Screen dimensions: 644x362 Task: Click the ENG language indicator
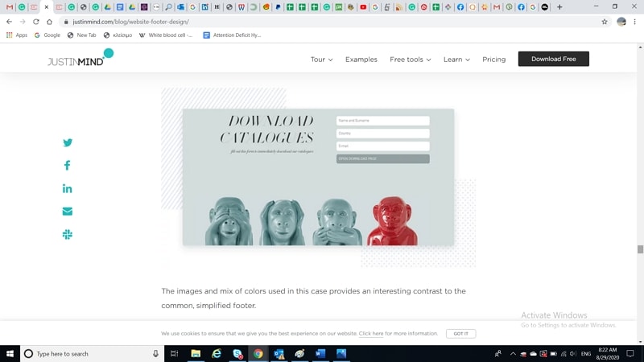[x=586, y=353]
